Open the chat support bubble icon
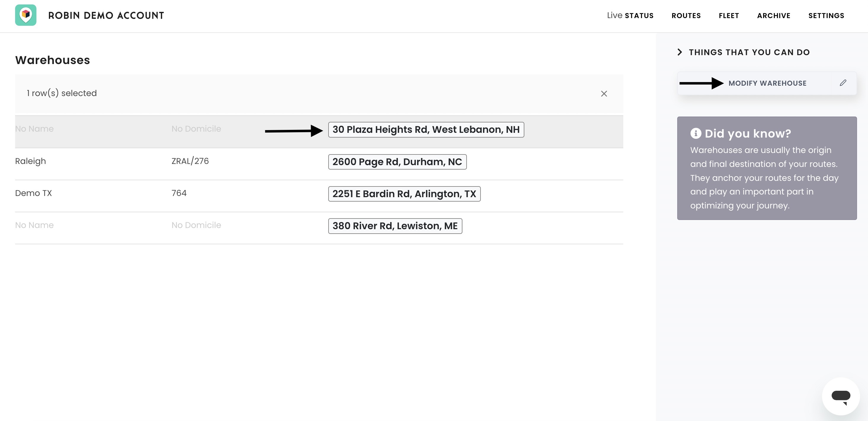The image size is (868, 421). point(841,396)
